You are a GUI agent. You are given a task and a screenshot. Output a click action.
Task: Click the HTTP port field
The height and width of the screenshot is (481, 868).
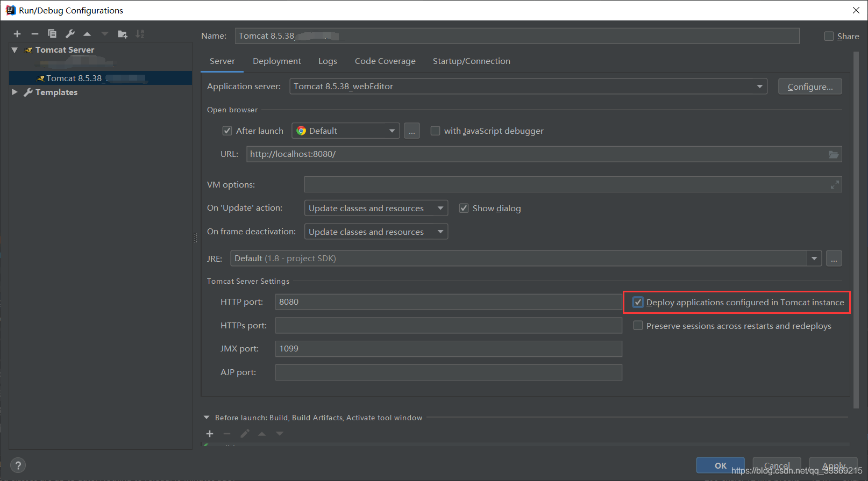(x=449, y=302)
